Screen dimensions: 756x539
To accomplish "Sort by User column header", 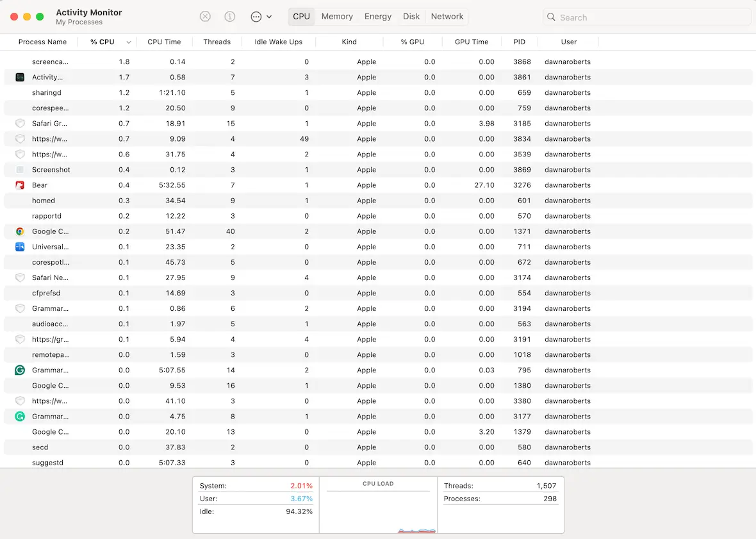I will pyautogui.click(x=569, y=42).
